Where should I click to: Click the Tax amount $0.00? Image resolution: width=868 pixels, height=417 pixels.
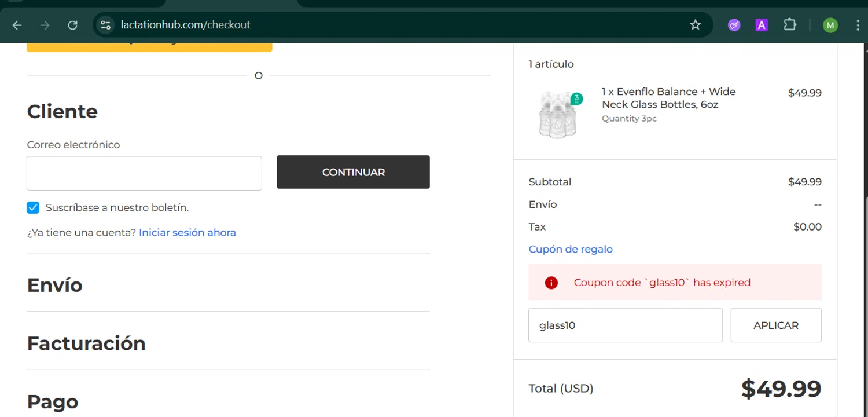[x=807, y=227]
